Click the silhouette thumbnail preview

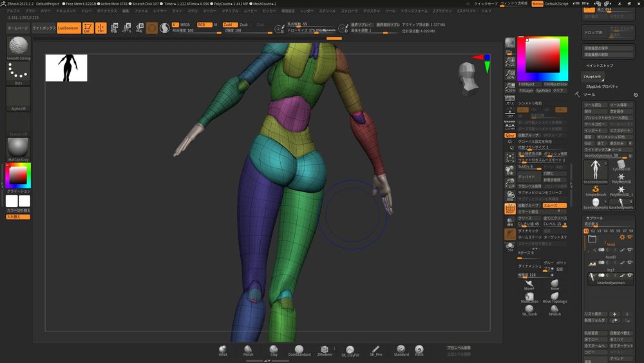pyautogui.click(x=66, y=68)
